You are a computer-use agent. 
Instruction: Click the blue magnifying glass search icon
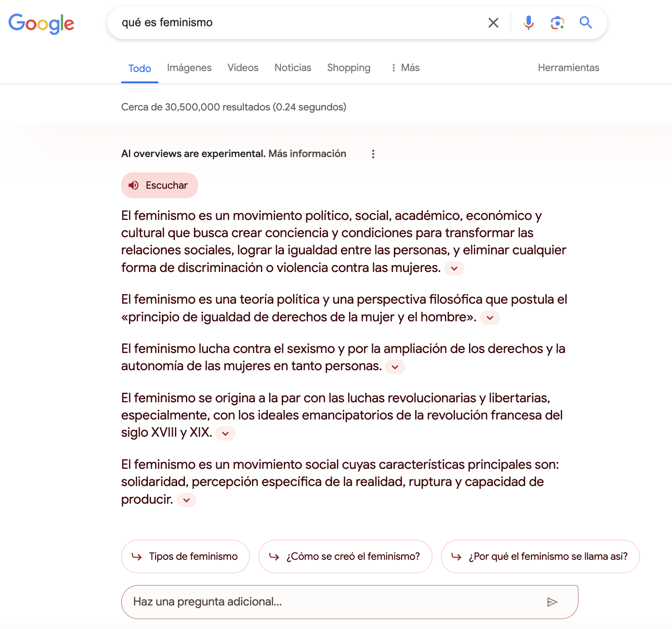(586, 23)
